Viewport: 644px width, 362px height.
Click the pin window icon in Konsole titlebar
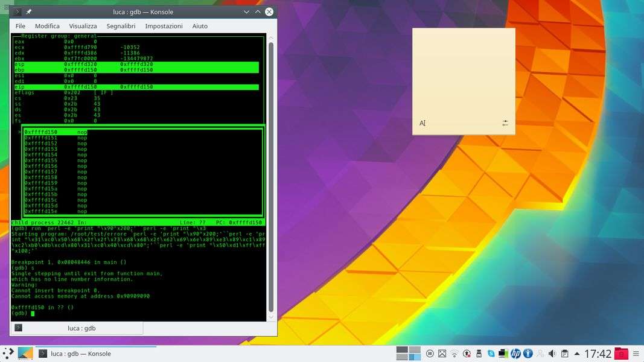29,12
